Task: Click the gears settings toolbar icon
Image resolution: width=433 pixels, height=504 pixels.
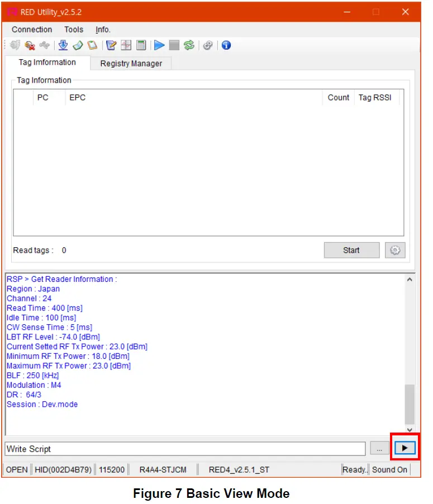Action: tap(208, 45)
